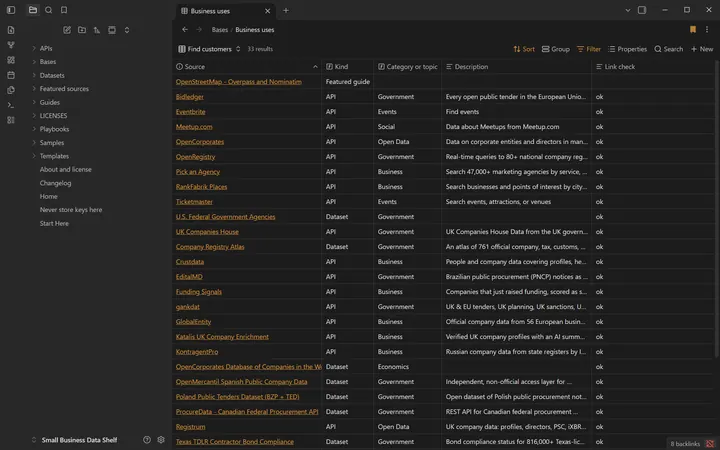720x450 pixels.
Task: Sort by the Source column header
Action: (x=247, y=67)
